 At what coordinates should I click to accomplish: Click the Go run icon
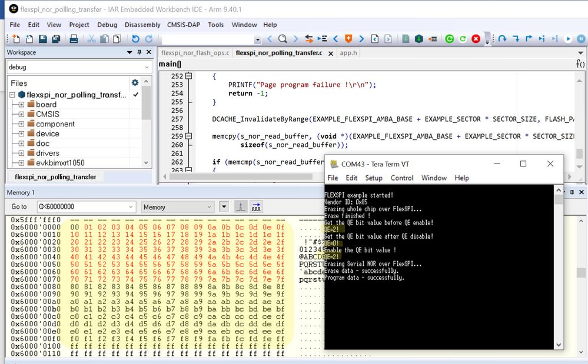coord(568,39)
